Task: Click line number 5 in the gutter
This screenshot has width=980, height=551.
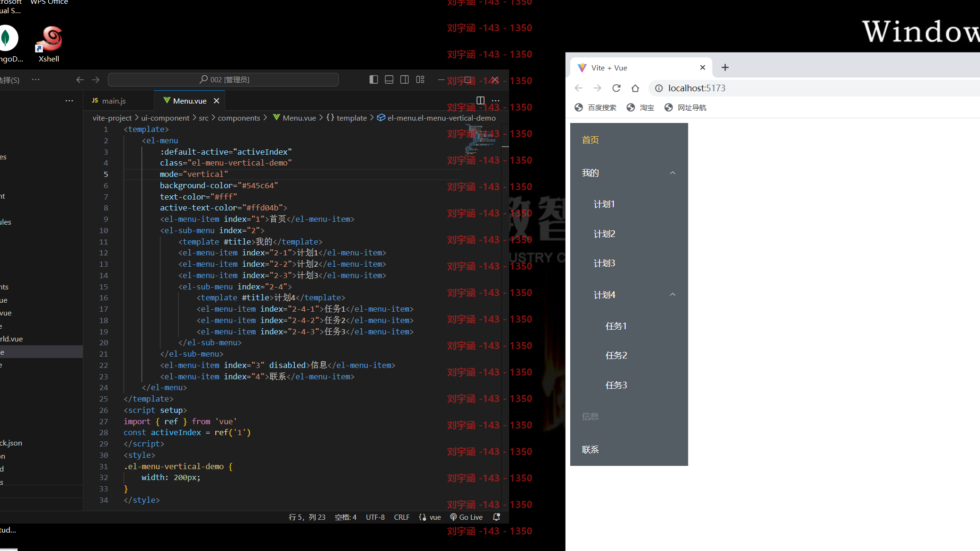Action: [x=106, y=174]
